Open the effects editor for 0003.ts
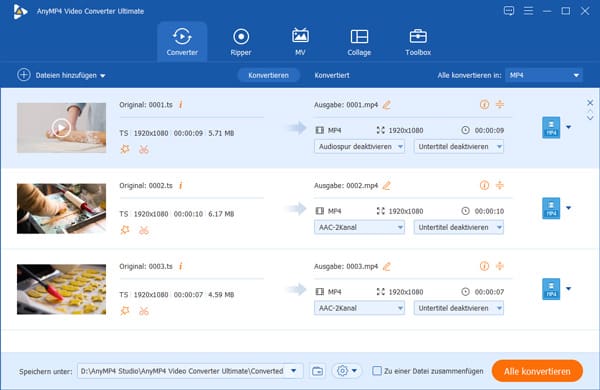Viewport: 600px width, 390px height. pos(125,311)
